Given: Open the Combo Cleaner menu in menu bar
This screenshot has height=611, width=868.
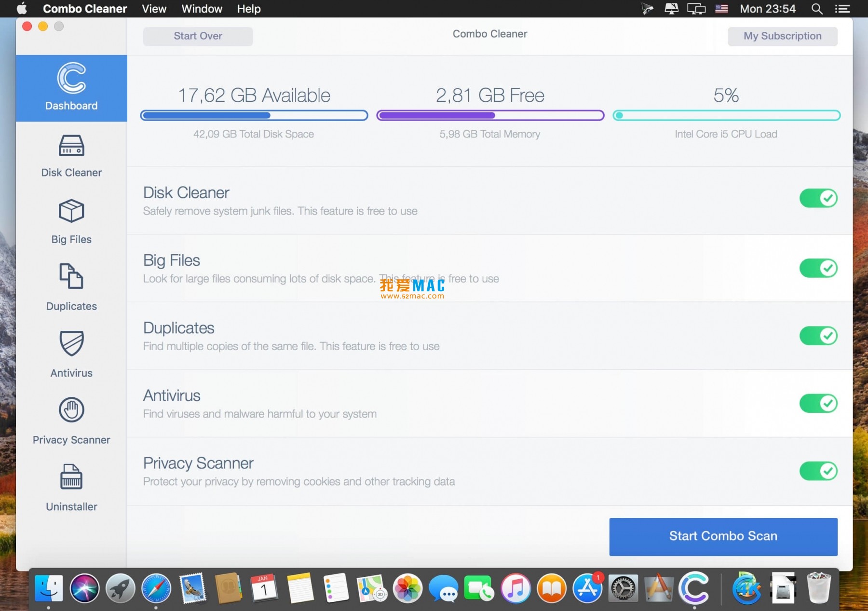Looking at the screenshot, I should point(85,9).
